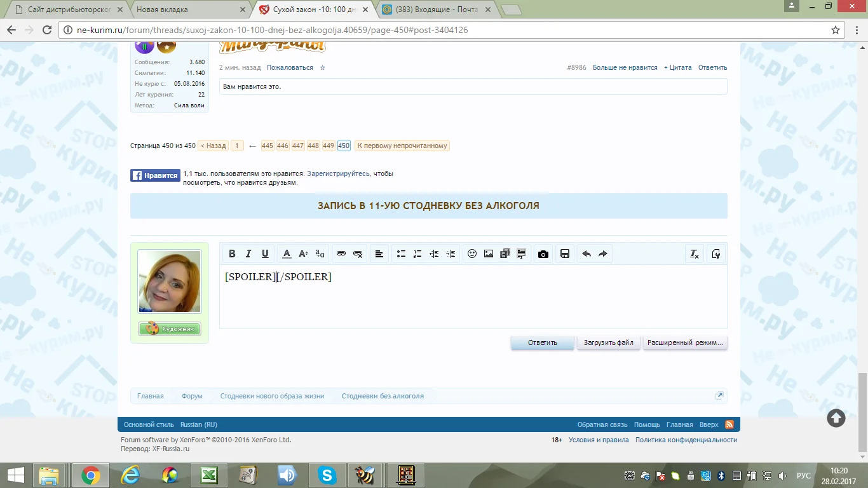Open the font family dropdown
This screenshot has height=488, width=868.
point(320,254)
